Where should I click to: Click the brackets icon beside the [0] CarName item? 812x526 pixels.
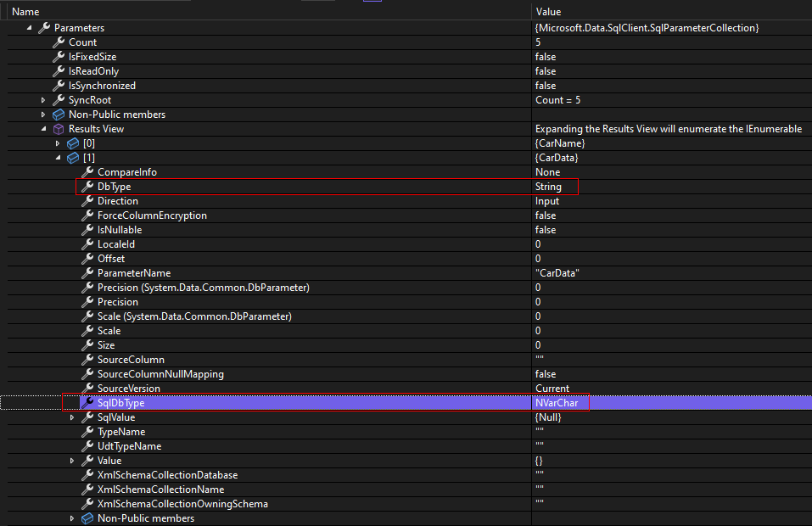pyautogui.click(x=72, y=143)
